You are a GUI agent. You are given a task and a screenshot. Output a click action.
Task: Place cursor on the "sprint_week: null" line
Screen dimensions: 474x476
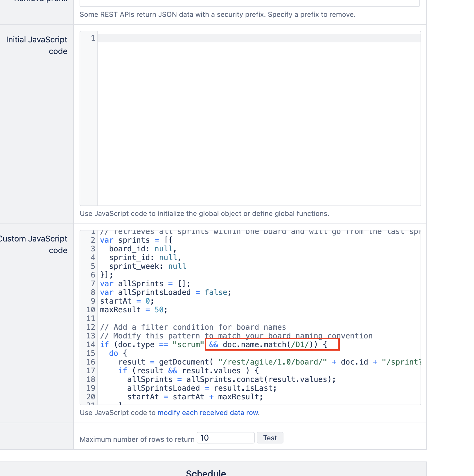[148, 266]
